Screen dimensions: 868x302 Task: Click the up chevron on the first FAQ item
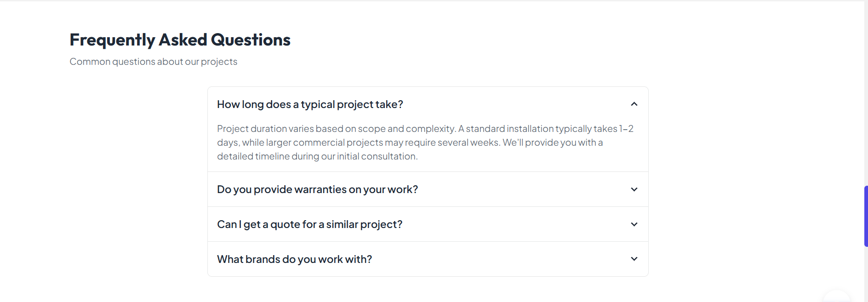634,104
